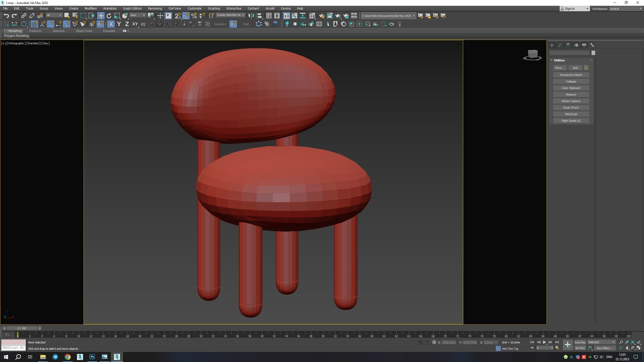The width and height of the screenshot is (644, 362).
Task: Open the Utilities wrench tab
Action: pyautogui.click(x=592, y=45)
